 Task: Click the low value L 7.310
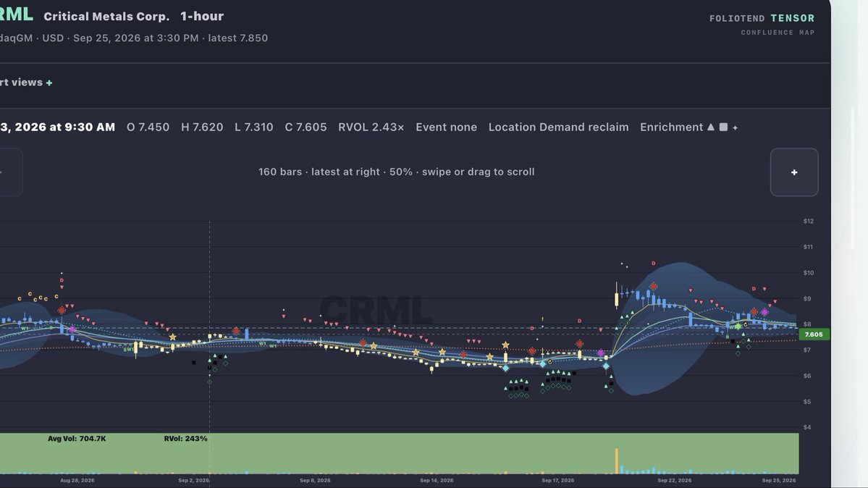coord(253,127)
